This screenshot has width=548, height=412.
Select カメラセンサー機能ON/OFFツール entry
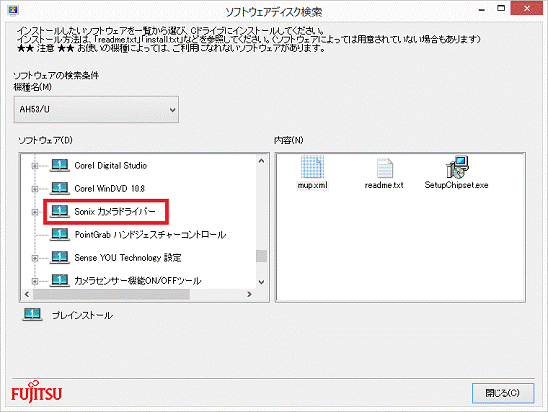coord(138,281)
